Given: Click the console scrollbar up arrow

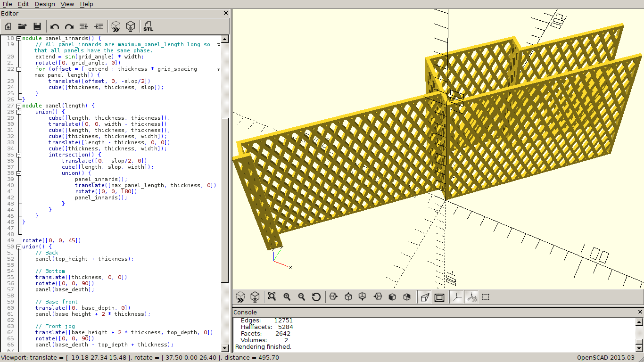Looking at the screenshot, I should pos(639,322).
